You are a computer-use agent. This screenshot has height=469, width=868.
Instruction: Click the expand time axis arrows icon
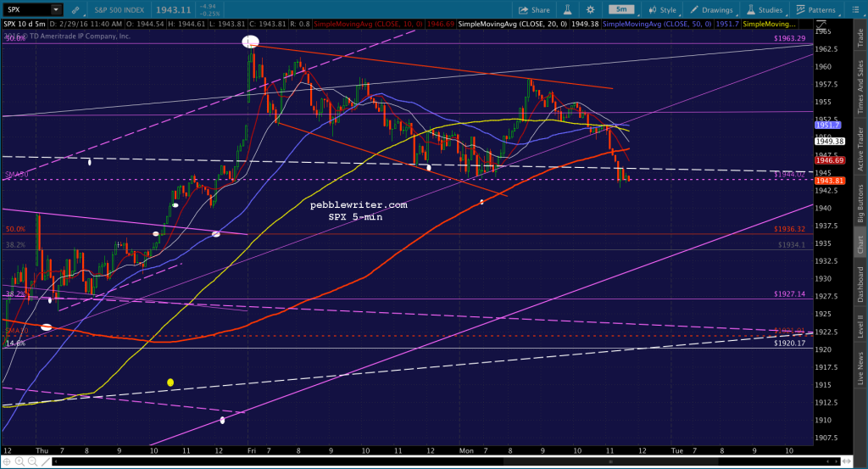point(847,461)
